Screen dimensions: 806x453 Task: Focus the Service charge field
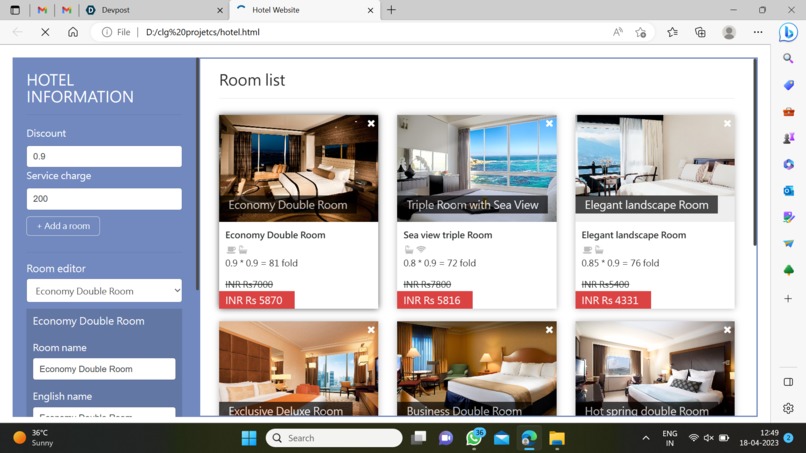[104, 199]
